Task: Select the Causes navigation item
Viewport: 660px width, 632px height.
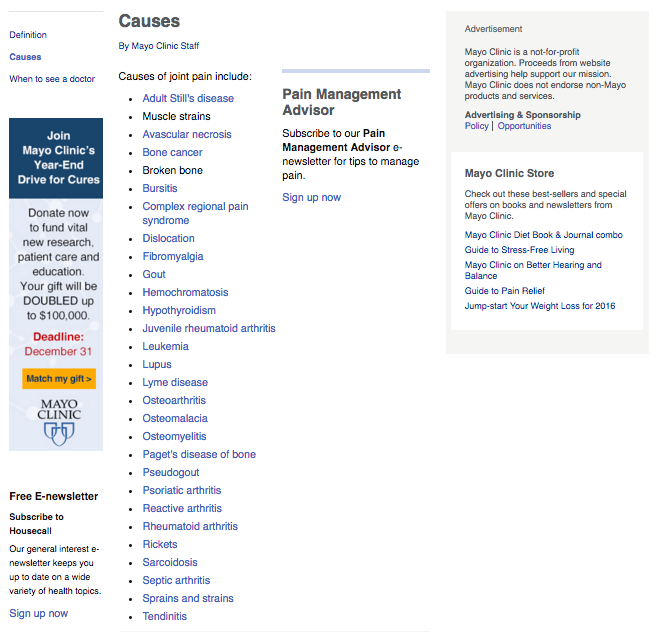Action: click(x=25, y=57)
